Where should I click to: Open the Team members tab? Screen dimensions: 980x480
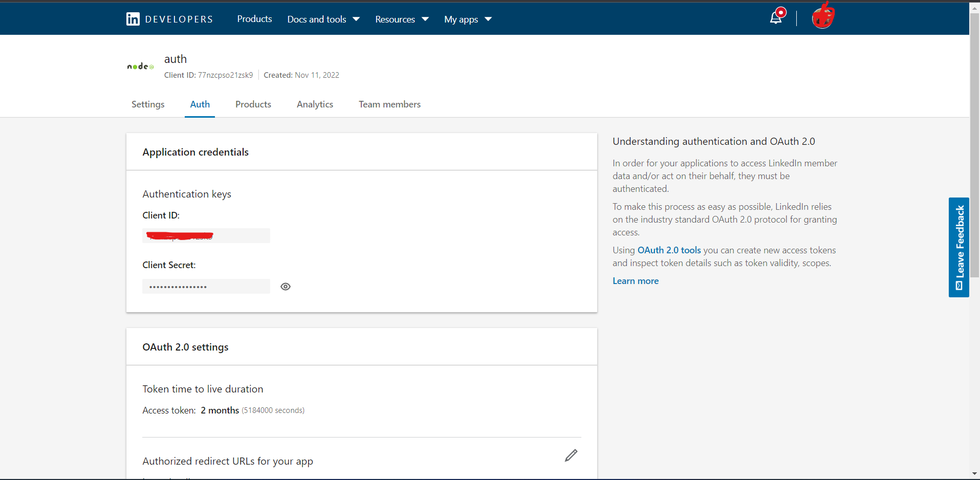(389, 104)
